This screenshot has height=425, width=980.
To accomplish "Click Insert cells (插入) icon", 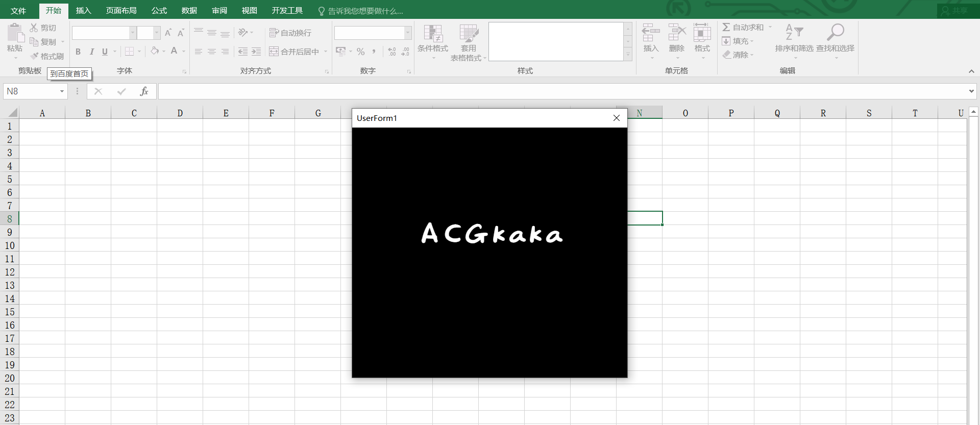I will [651, 33].
